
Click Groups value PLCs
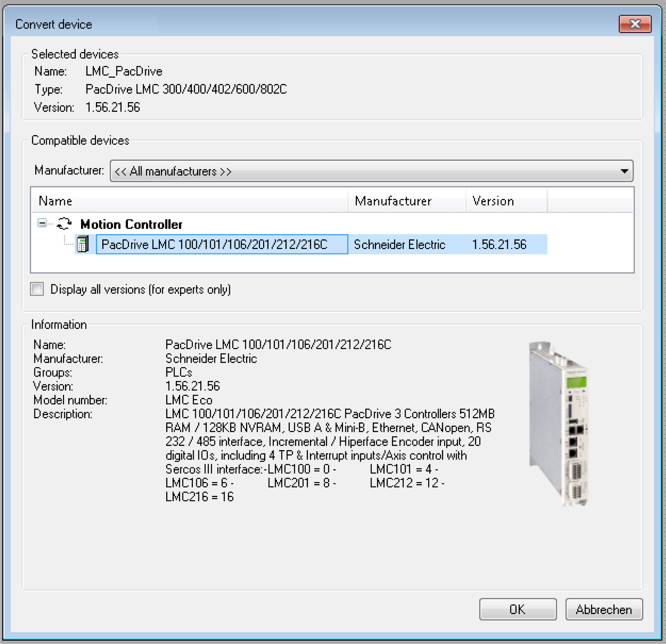[179, 372]
